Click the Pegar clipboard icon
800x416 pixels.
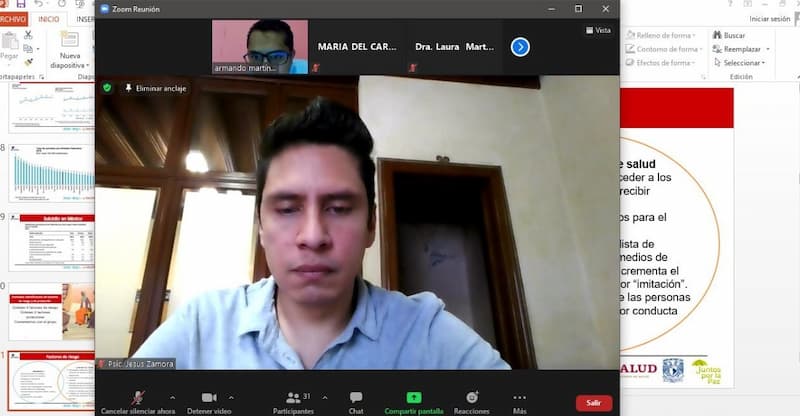(9, 40)
